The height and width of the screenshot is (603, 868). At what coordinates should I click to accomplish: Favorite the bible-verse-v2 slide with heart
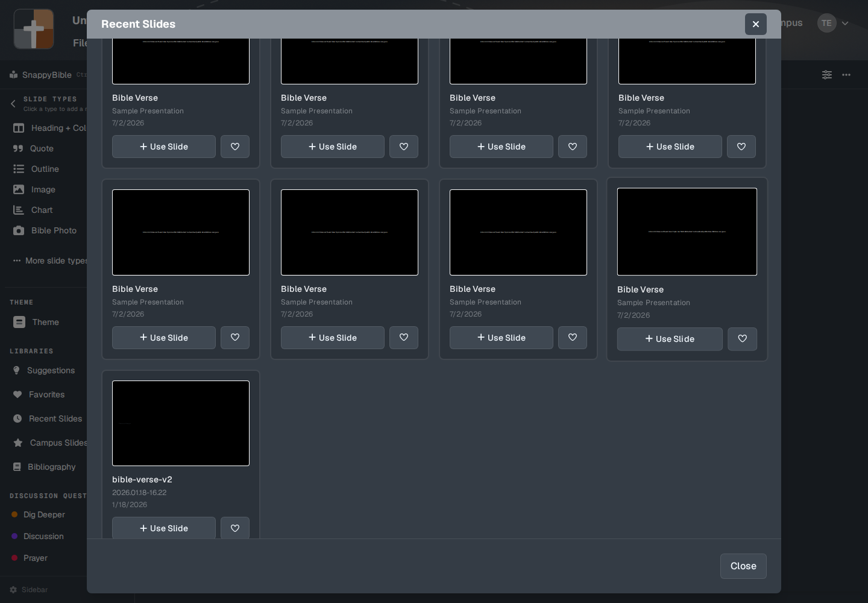235,528
